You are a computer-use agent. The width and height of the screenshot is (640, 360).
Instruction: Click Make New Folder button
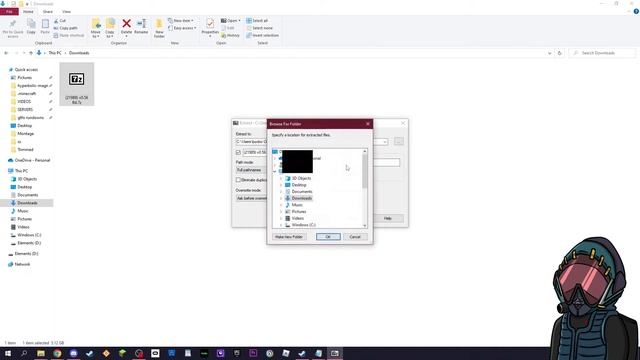click(289, 237)
